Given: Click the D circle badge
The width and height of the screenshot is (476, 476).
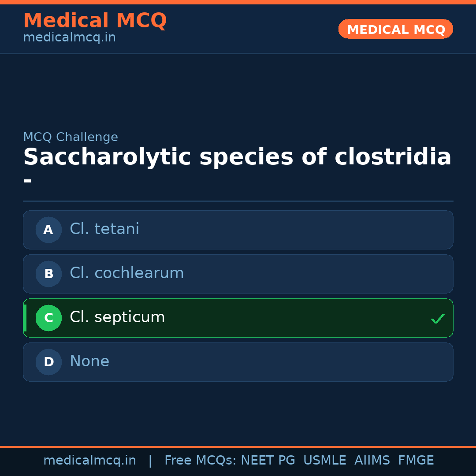Looking at the screenshot, I should [48, 362].
